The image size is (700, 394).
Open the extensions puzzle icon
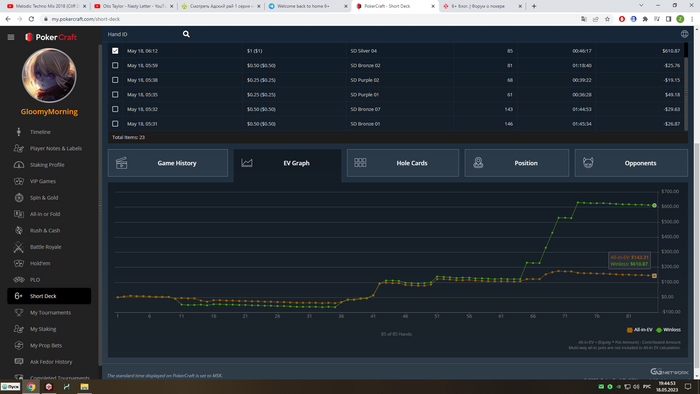(645, 19)
